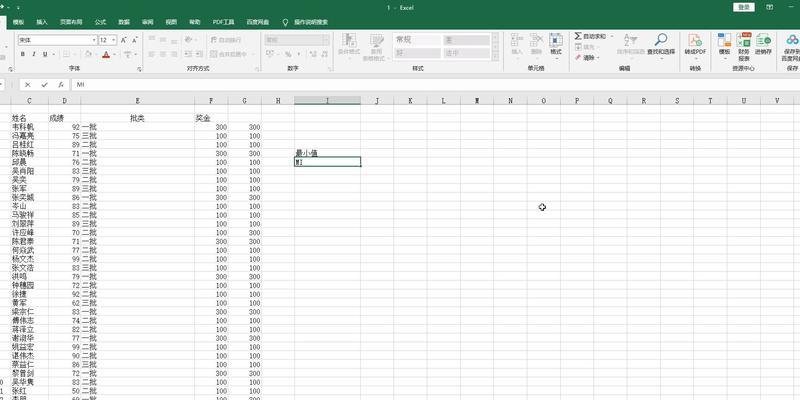
Task: Click the 姓名 header cell
Action: pyautogui.click(x=30, y=118)
